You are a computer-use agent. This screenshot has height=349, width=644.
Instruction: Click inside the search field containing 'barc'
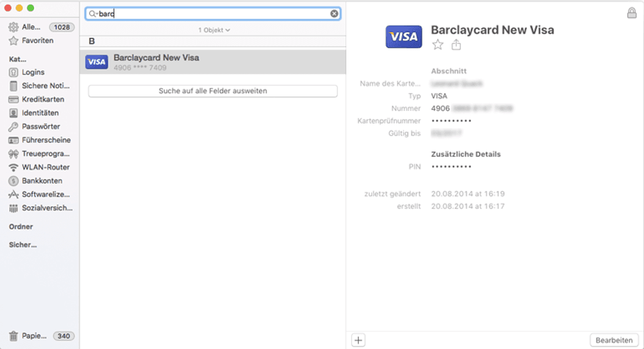click(213, 13)
